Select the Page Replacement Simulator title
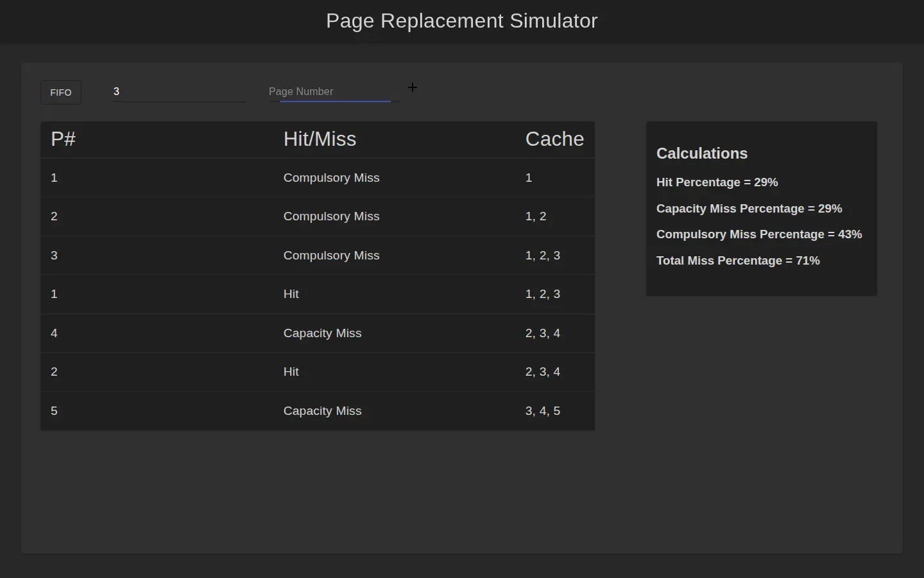924x578 pixels. click(x=462, y=21)
